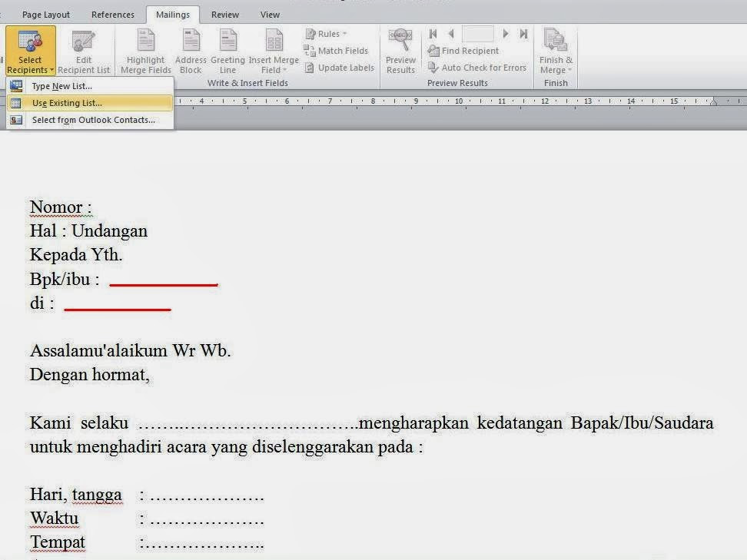The image size is (747, 560).
Task: Toggle Preview Results
Action: [400, 51]
